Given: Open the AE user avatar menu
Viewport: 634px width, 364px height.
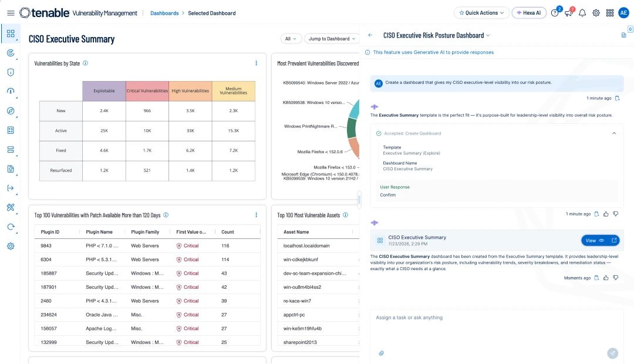Looking at the screenshot, I should (623, 13).
